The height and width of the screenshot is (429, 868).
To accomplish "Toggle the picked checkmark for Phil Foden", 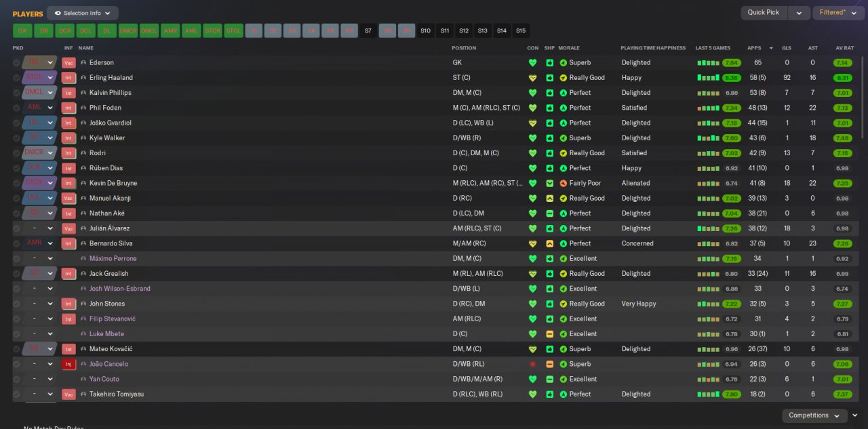I will click(17, 108).
